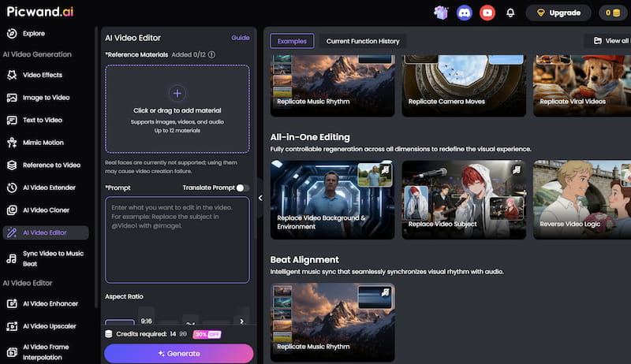The image size is (631, 364).
Task: Toggle the Translate Prompt switch
Action: [x=243, y=188]
